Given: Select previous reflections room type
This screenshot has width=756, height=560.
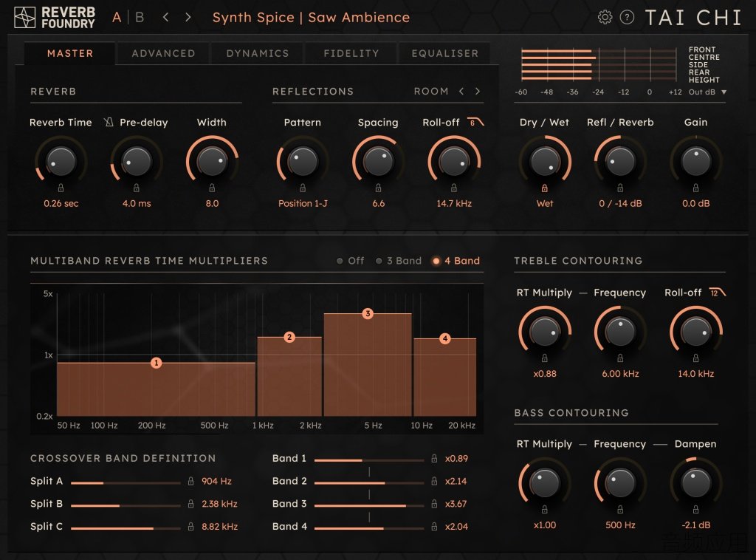Looking at the screenshot, I should (461, 91).
